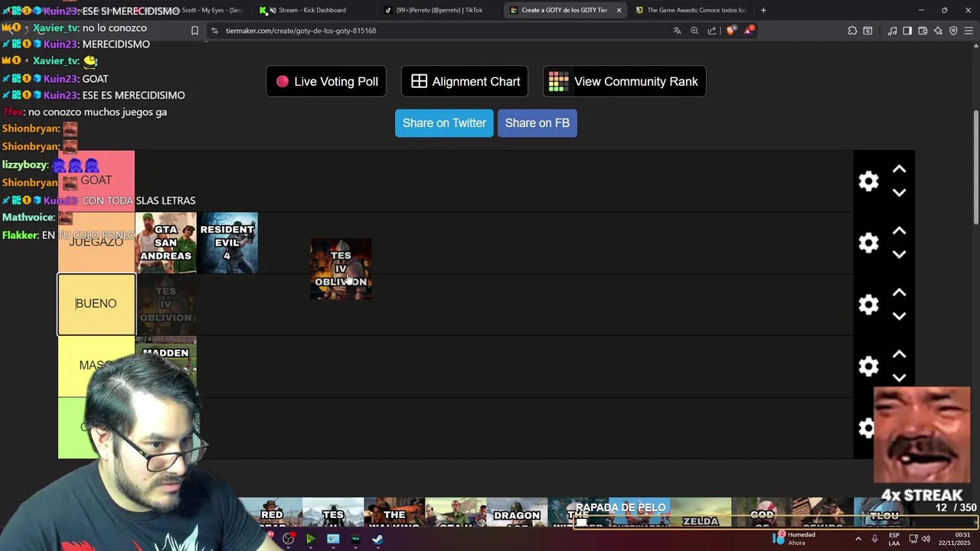Image resolution: width=980 pixels, height=551 pixels.
Task: Open settings gear for JUEGAZO tier
Action: tap(868, 243)
